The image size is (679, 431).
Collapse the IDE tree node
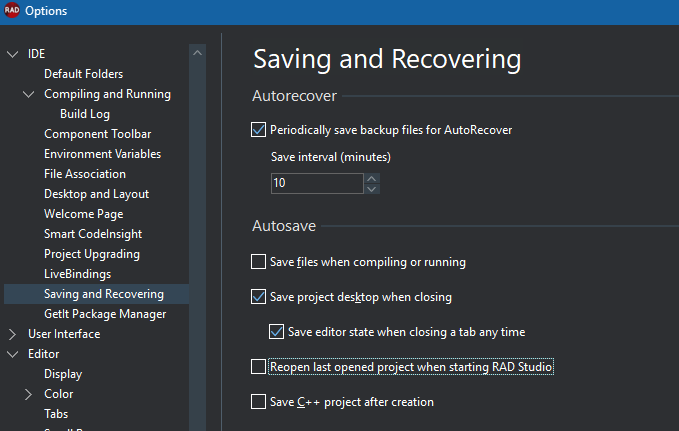[13, 54]
